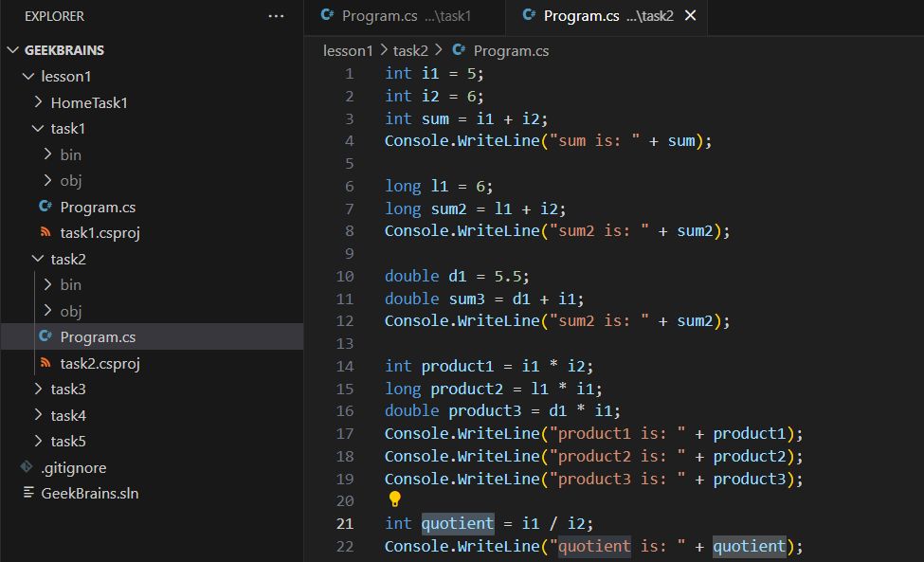Click Program.cs in the breadcrumb path
Screen dimensions: 924x562
511,50
